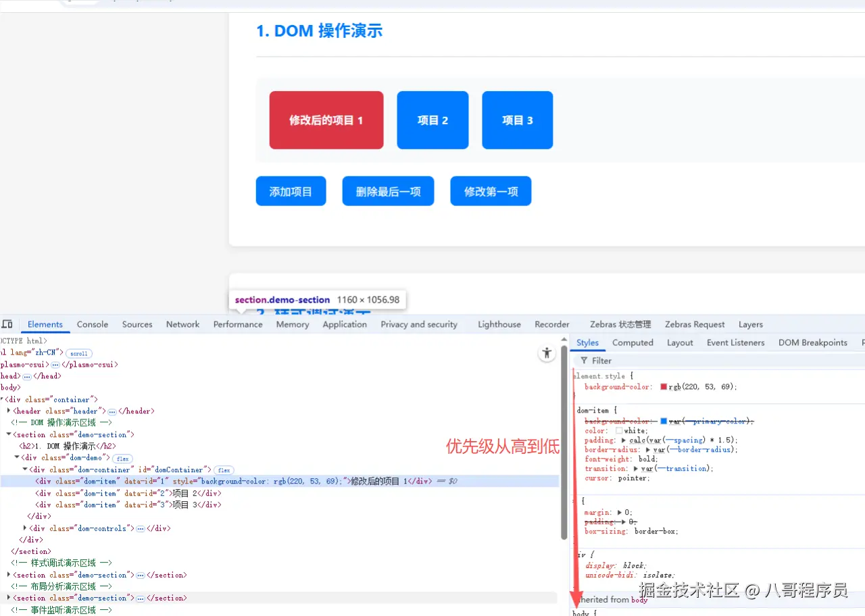Collapse the div class="container" node
The height and width of the screenshot is (616, 865).
3,399
